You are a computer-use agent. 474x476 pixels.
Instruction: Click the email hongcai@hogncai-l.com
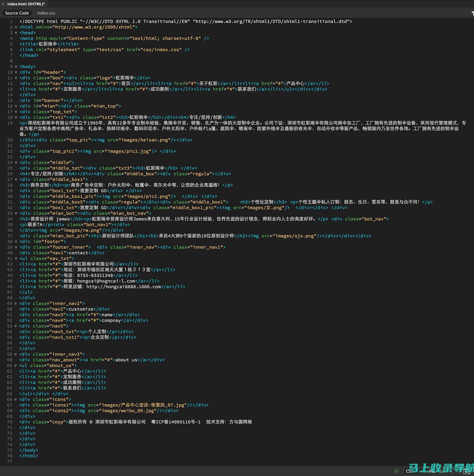(106, 281)
